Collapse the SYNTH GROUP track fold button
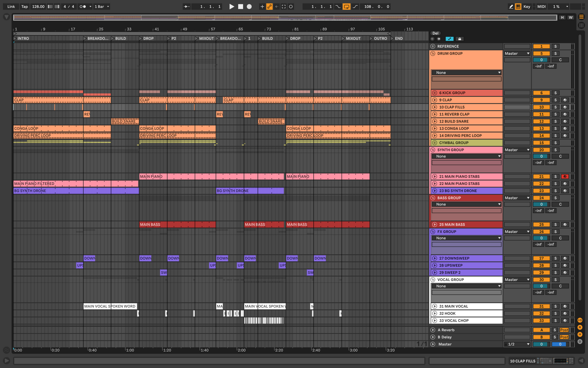 [x=433, y=150]
